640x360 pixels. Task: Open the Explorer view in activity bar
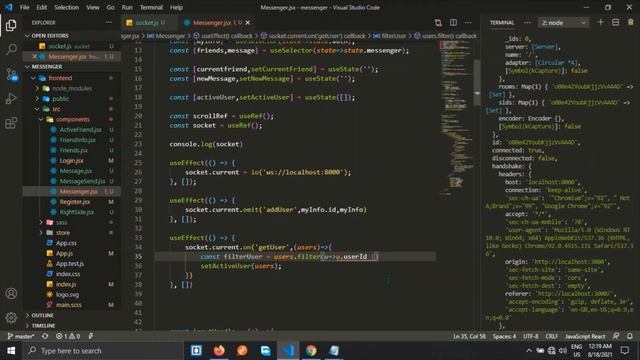point(11,25)
